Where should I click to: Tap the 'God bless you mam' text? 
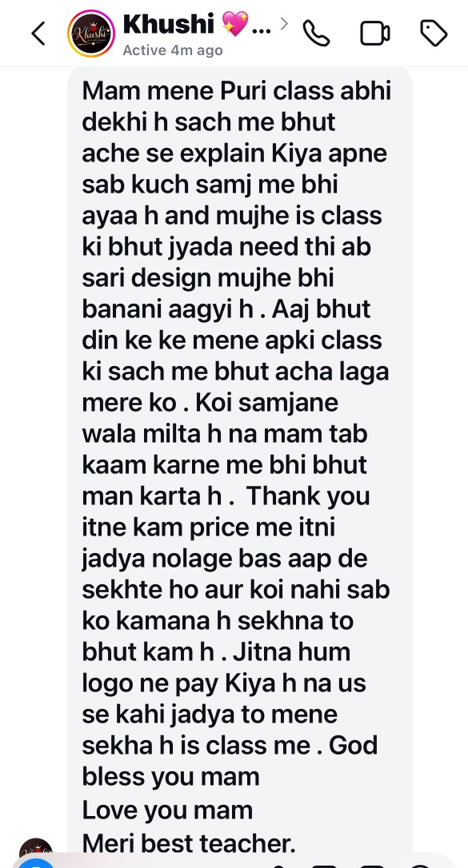click(229, 761)
